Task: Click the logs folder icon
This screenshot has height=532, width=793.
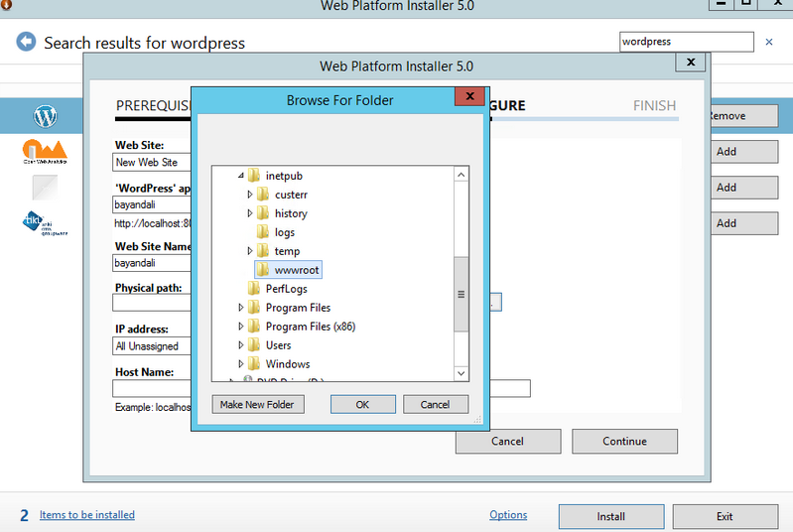Action: tap(263, 231)
